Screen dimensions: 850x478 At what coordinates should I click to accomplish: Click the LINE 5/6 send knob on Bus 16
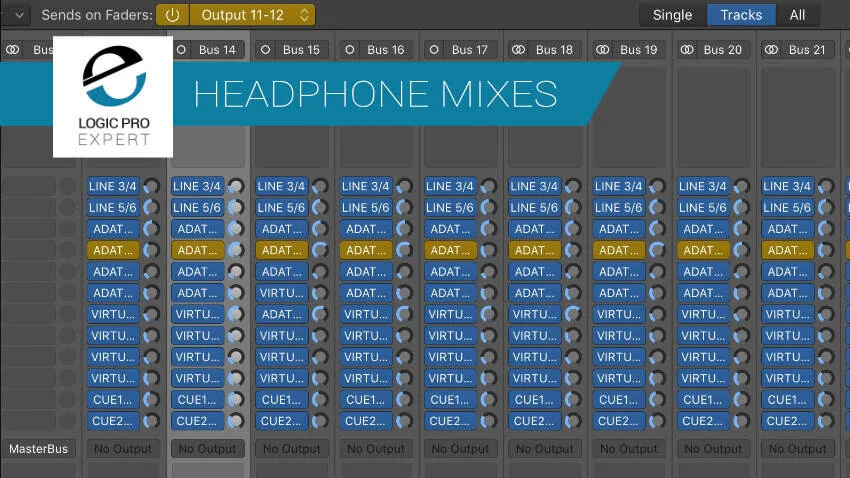coord(404,208)
